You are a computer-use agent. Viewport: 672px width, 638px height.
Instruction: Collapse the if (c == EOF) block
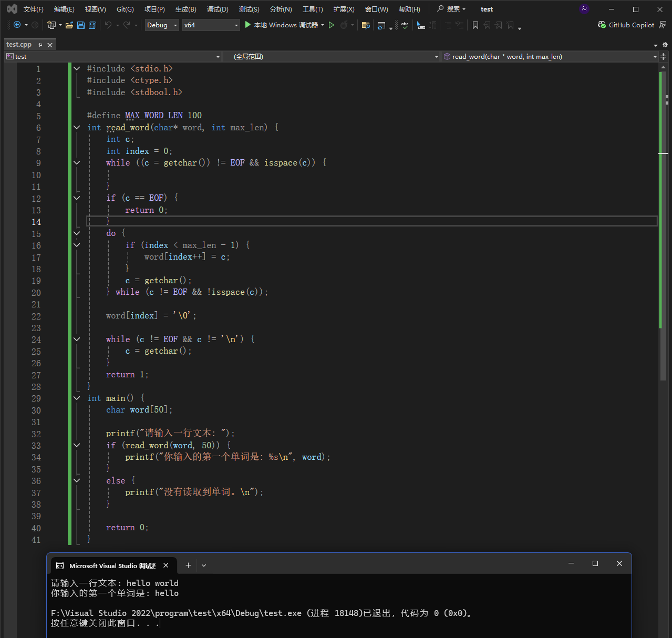(x=77, y=198)
